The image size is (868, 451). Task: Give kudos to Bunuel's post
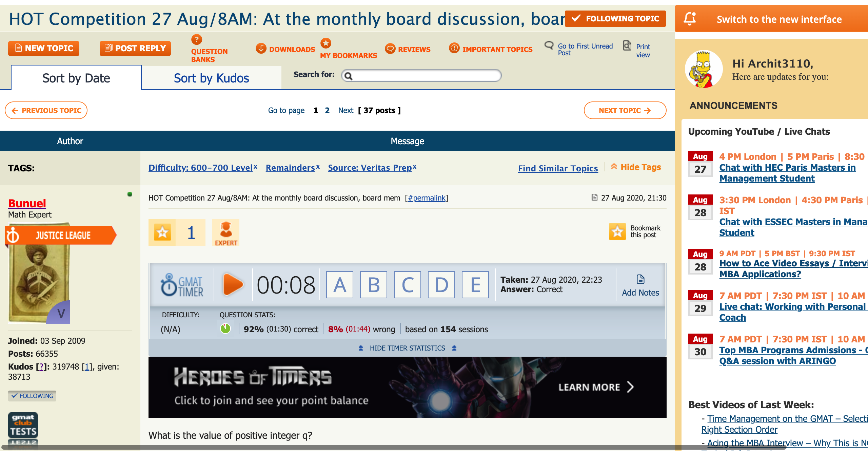162,232
